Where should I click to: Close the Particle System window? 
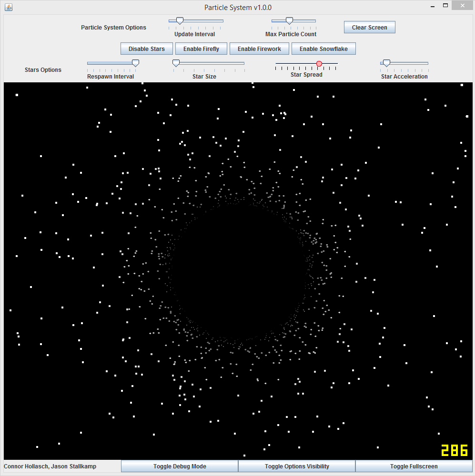tap(463, 5)
